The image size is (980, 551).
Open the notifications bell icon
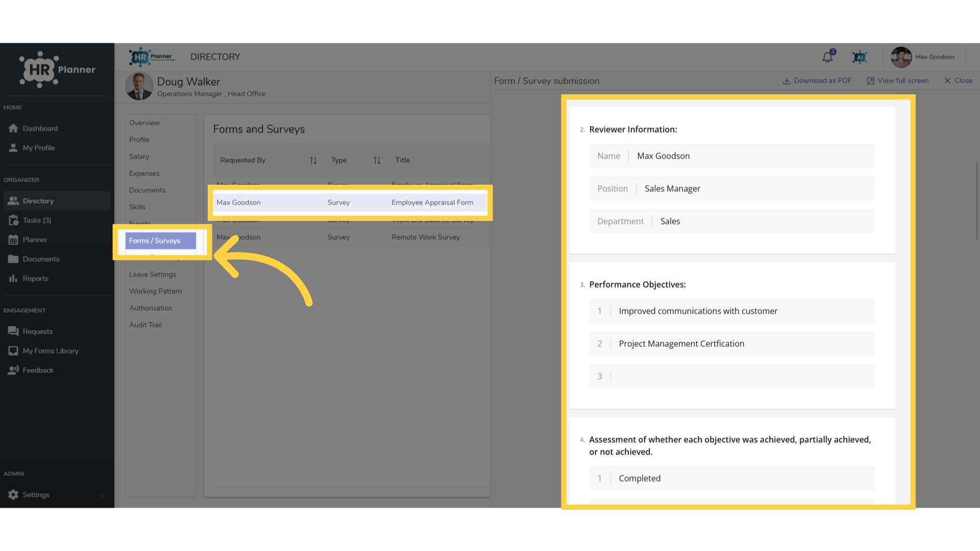pyautogui.click(x=827, y=57)
